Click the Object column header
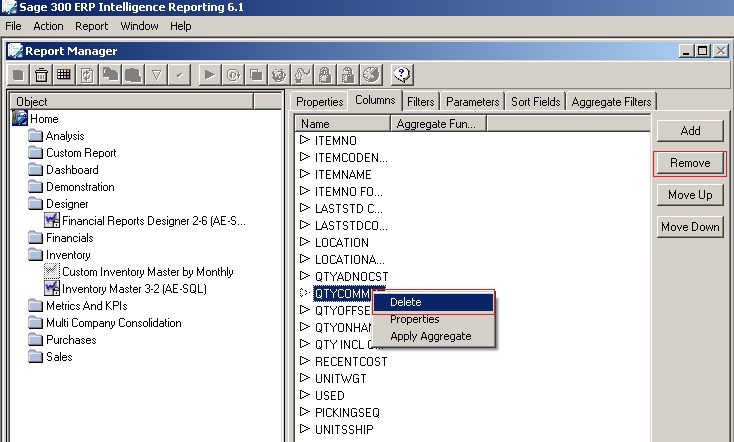 [132, 102]
